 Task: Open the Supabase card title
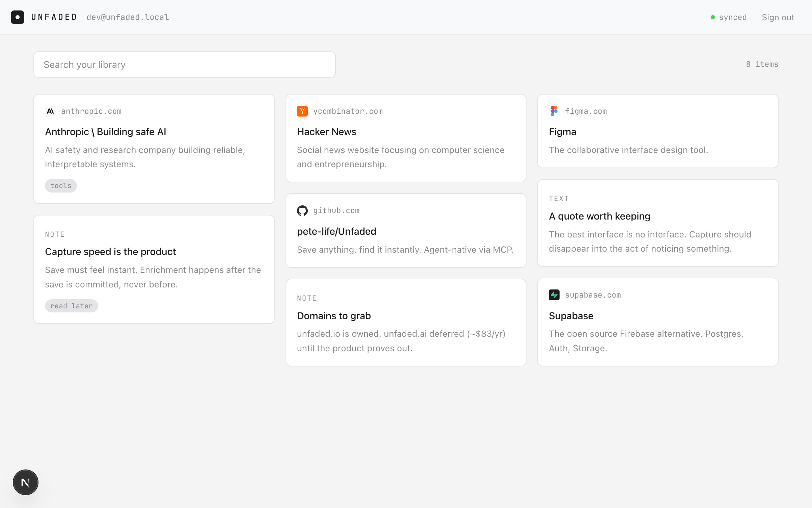pyautogui.click(x=571, y=316)
